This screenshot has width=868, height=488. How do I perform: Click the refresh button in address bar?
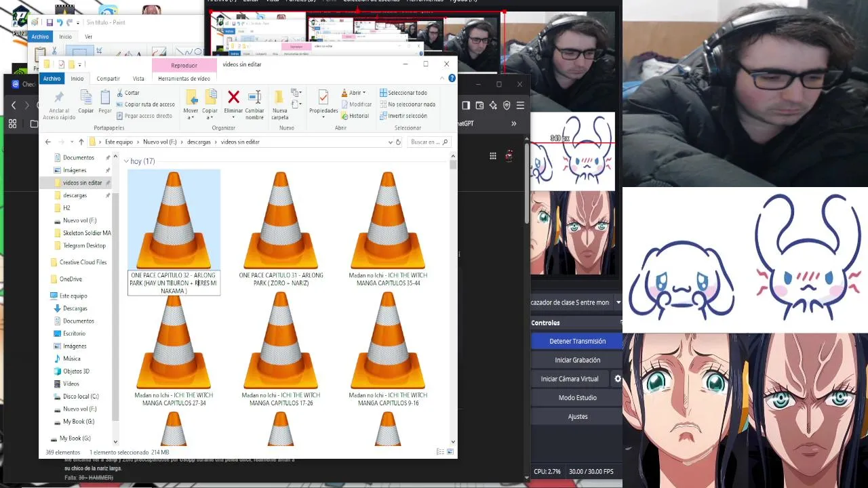[x=398, y=142]
